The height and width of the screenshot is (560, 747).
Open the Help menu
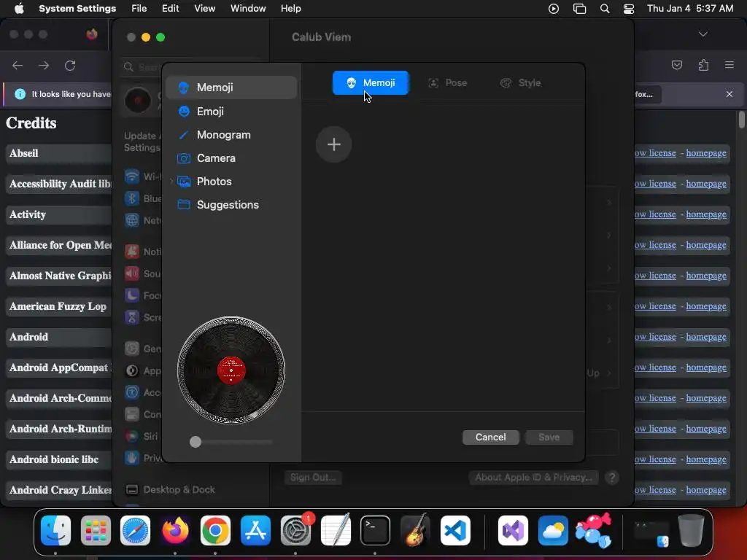click(x=290, y=8)
